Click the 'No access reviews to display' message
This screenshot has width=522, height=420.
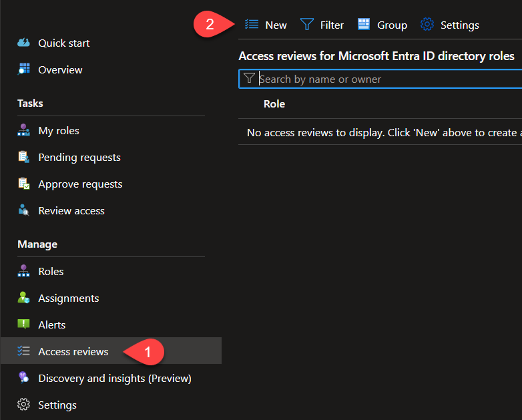[384, 133]
